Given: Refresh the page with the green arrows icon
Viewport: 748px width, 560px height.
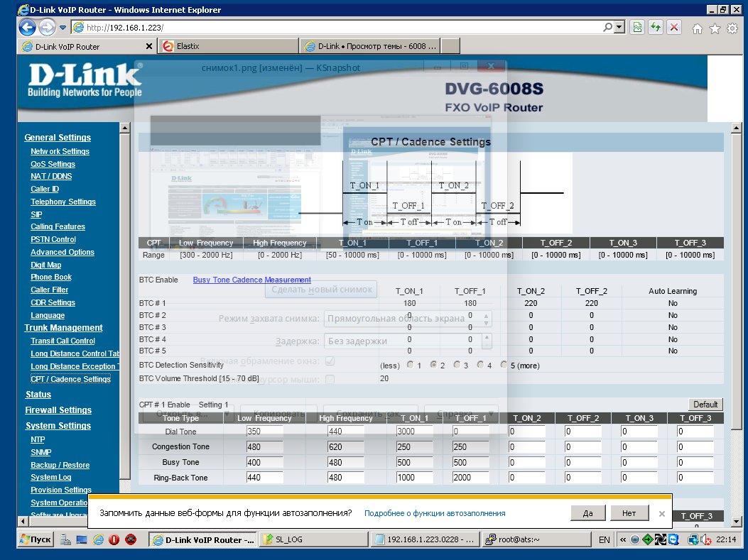Looking at the screenshot, I should coord(656,27).
